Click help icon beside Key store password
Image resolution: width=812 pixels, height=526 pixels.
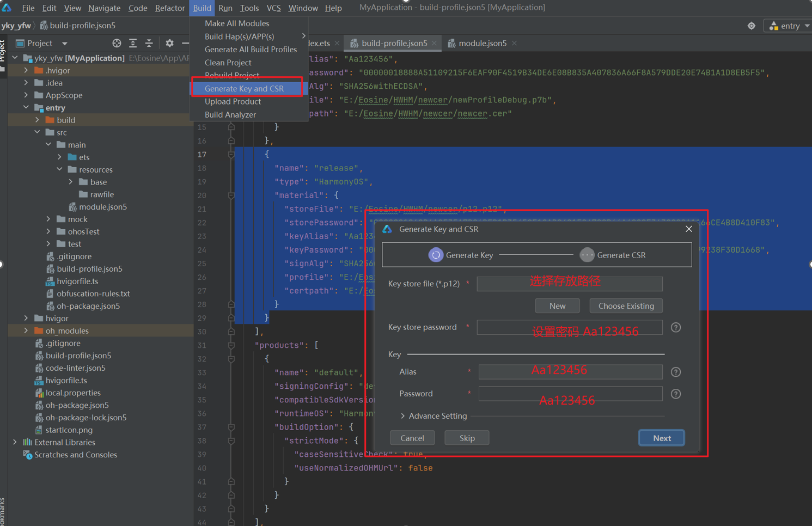[x=675, y=327]
